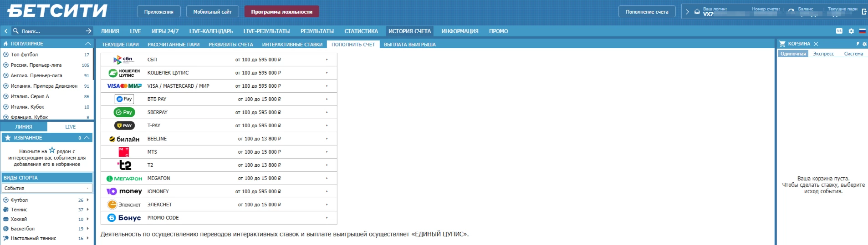Screen dimensions: 868x245
Task: Click the Пополнение счета button
Action: click(x=647, y=12)
